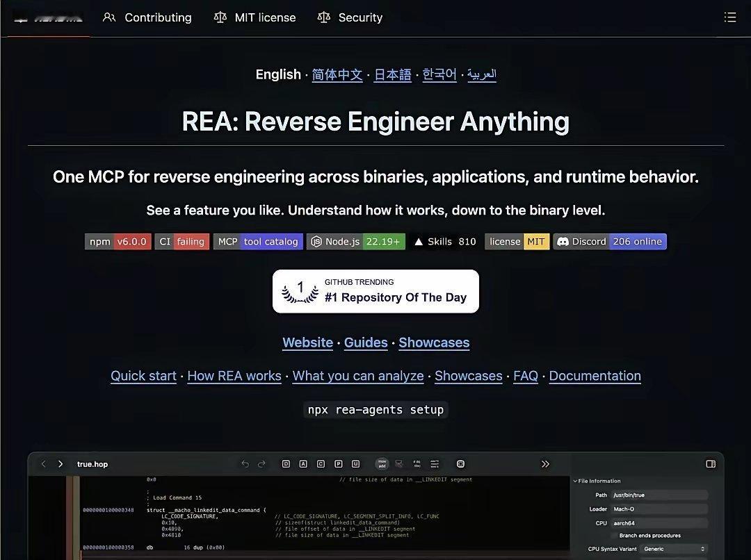Image resolution: width=751 pixels, height=560 pixels.
Task: Mark as data with the D button
Action: tap(286, 464)
